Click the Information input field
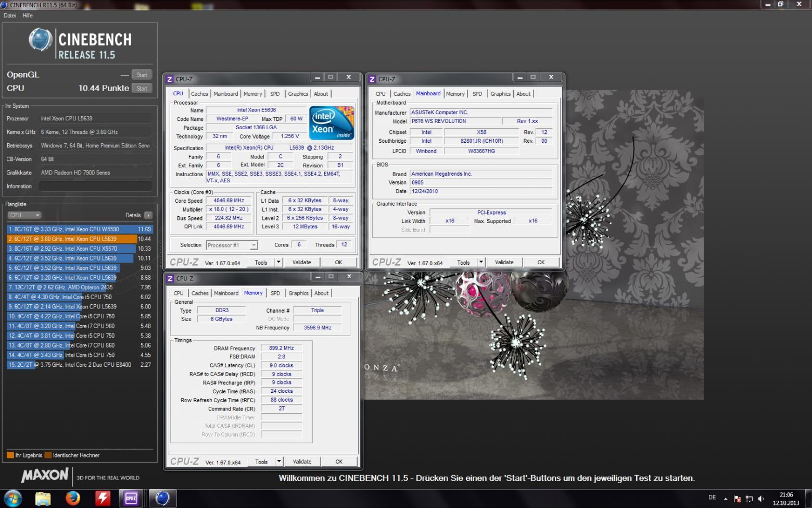 [x=95, y=186]
